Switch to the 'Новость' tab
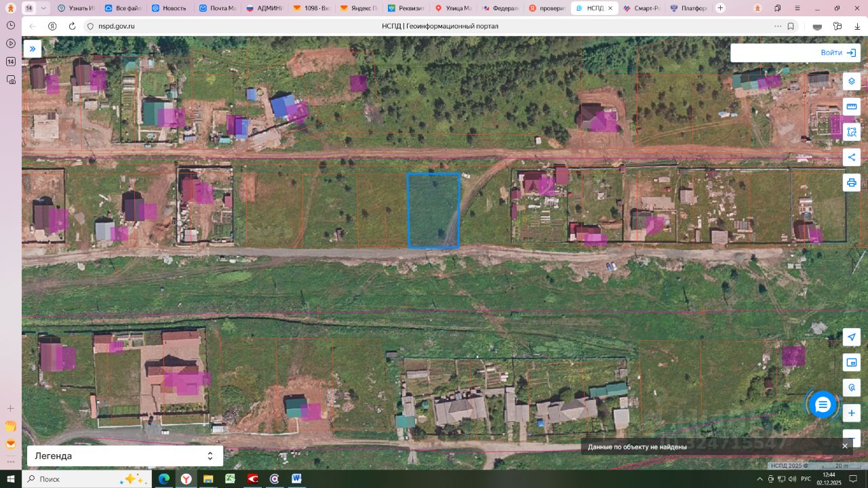This screenshot has height=488, width=868. point(170,8)
